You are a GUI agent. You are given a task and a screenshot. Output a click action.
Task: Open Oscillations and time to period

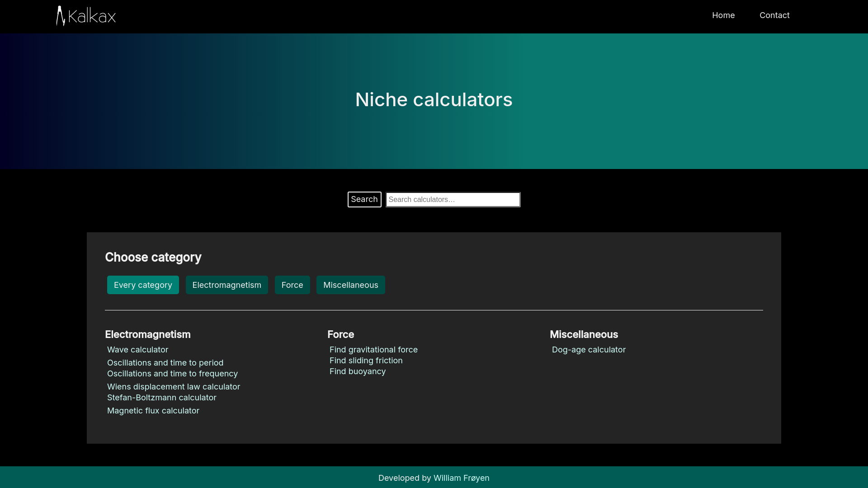coord(165,363)
